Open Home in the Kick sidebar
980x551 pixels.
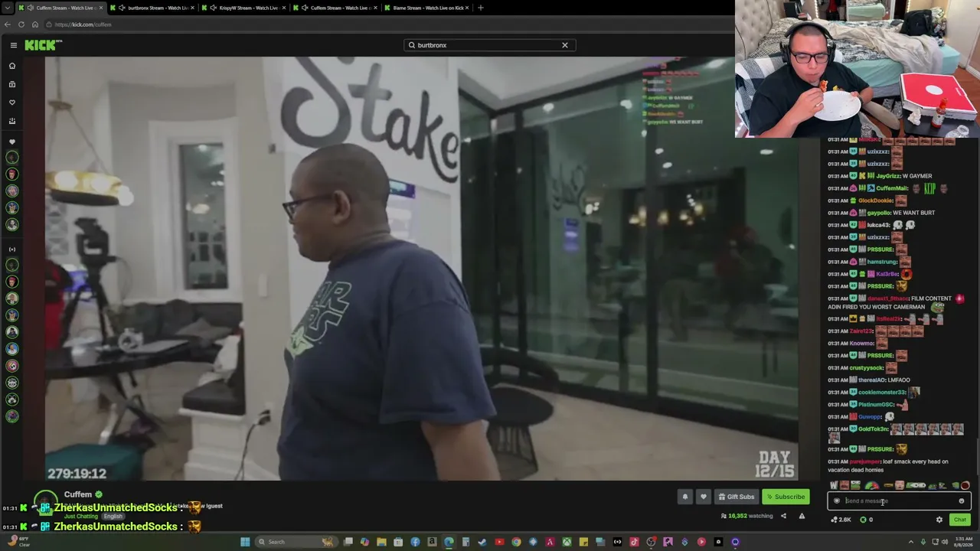click(x=12, y=66)
